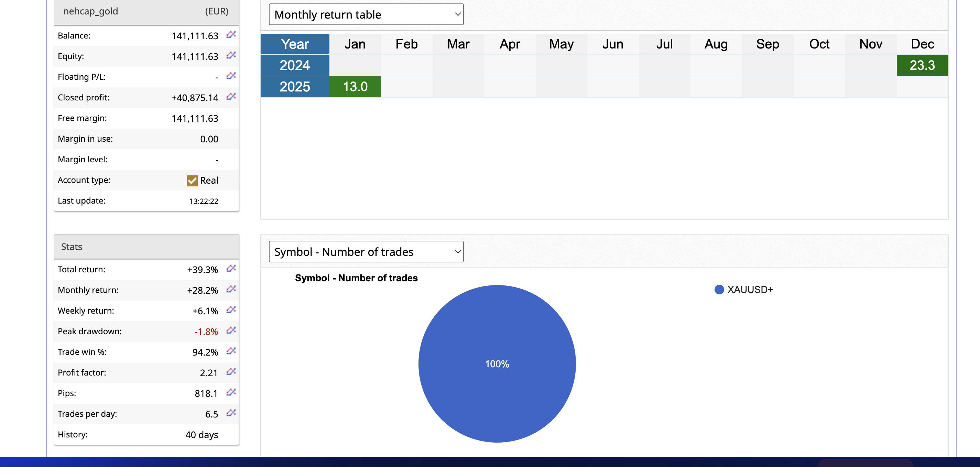Expand the Symbol - Number of trades dropdown

[366, 252]
